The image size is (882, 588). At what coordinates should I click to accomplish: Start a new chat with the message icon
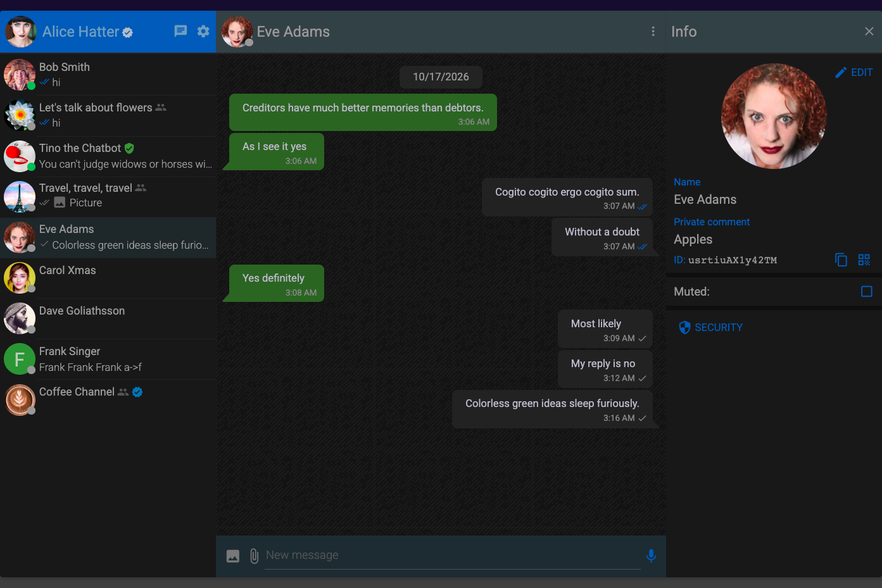tap(180, 31)
